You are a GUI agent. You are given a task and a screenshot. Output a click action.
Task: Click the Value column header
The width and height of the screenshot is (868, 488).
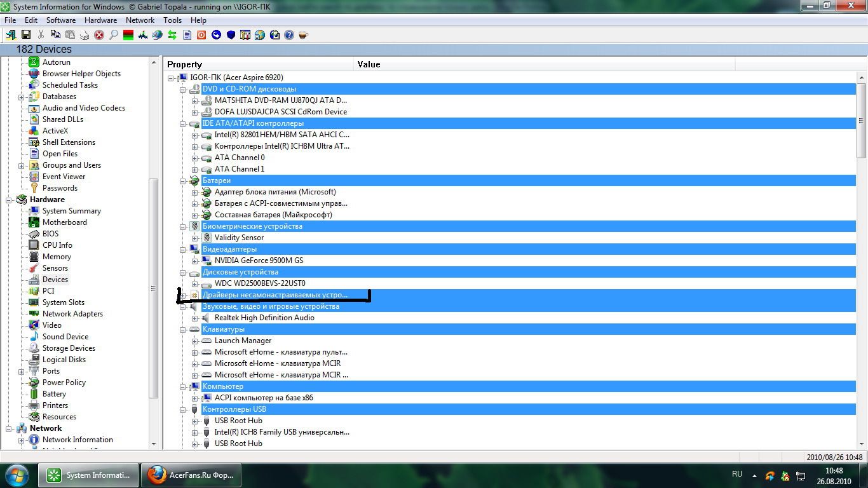544,64
